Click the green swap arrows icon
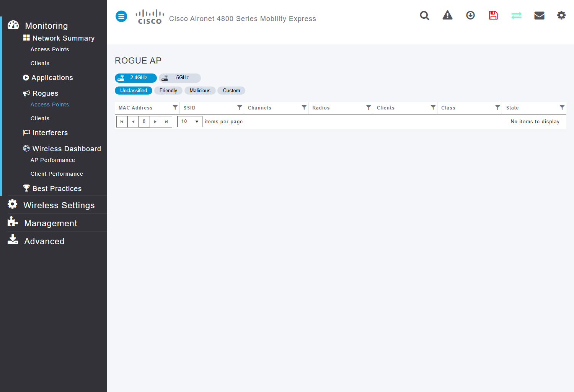 click(x=516, y=15)
